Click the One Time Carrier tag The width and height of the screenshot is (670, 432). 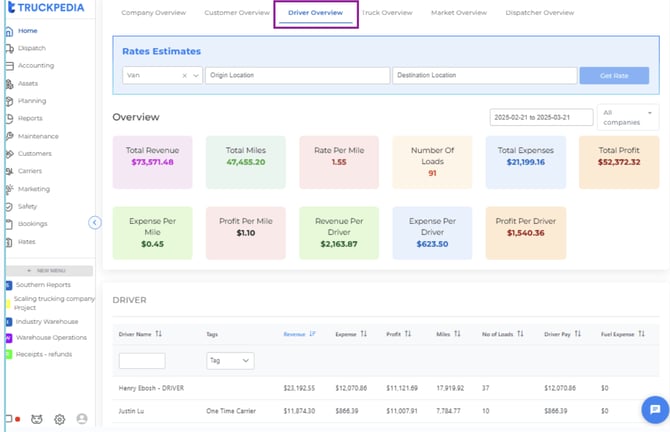[x=231, y=411]
